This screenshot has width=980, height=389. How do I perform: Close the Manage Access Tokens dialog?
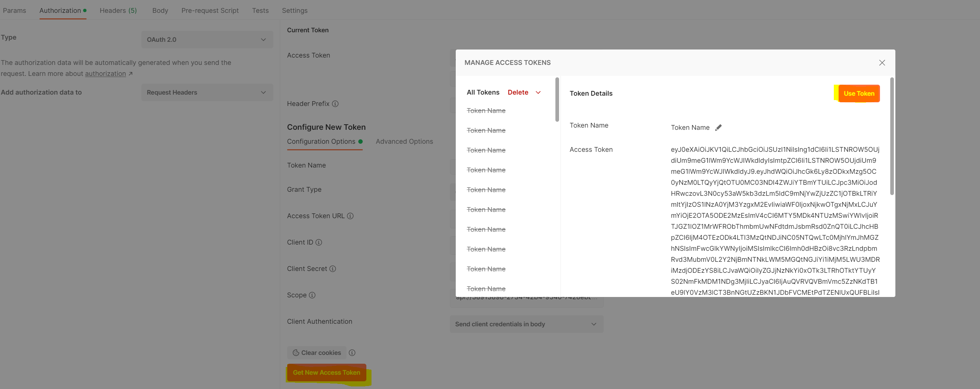point(882,62)
